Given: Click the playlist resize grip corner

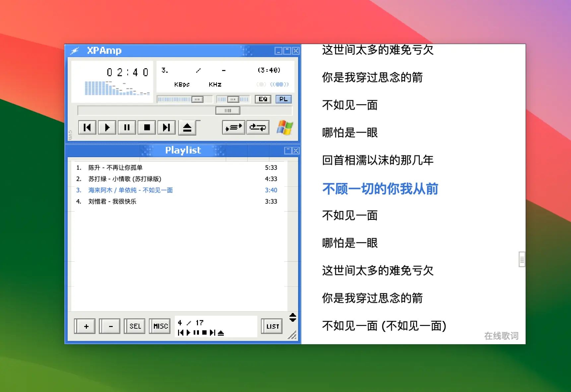Looking at the screenshot, I should pyautogui.click(x=292, y=335).
